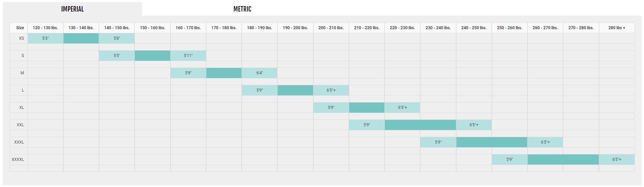
Task: Click the 120 - 130 lbs. column header
Action: pos(45,28)
